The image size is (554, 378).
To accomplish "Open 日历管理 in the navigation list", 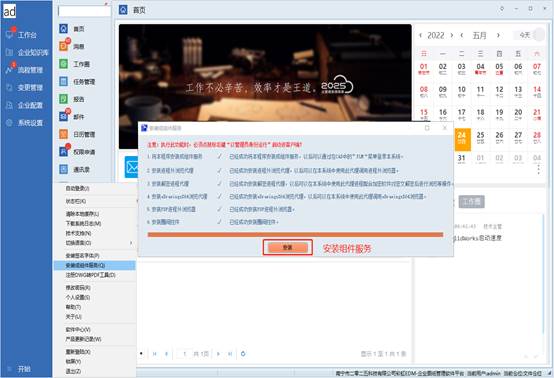I will [77, 134].
